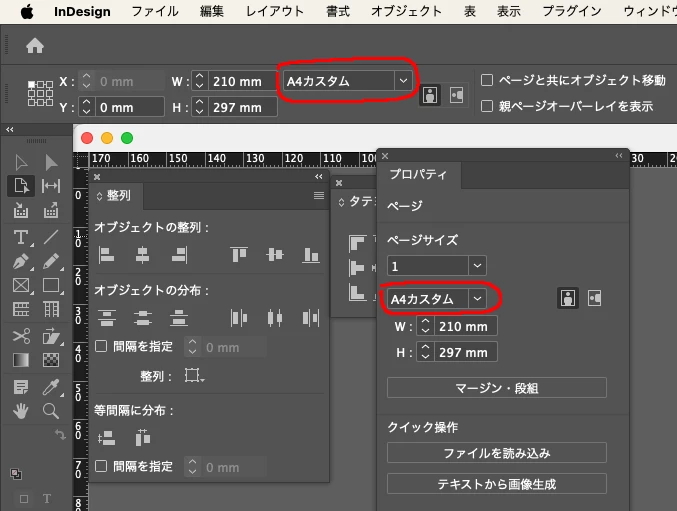
Task: Click the ファイルを読み込み button
Action: (497, 453)
